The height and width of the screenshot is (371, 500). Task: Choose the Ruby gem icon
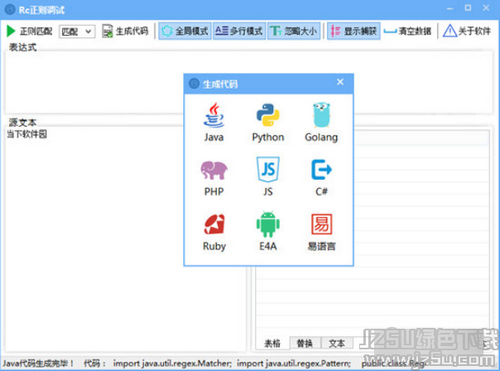point(214,224)
